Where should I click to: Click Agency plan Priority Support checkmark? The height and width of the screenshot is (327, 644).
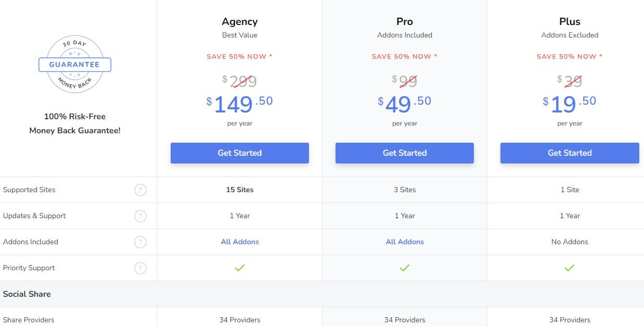pyautogui.click(x=240, y=268)
